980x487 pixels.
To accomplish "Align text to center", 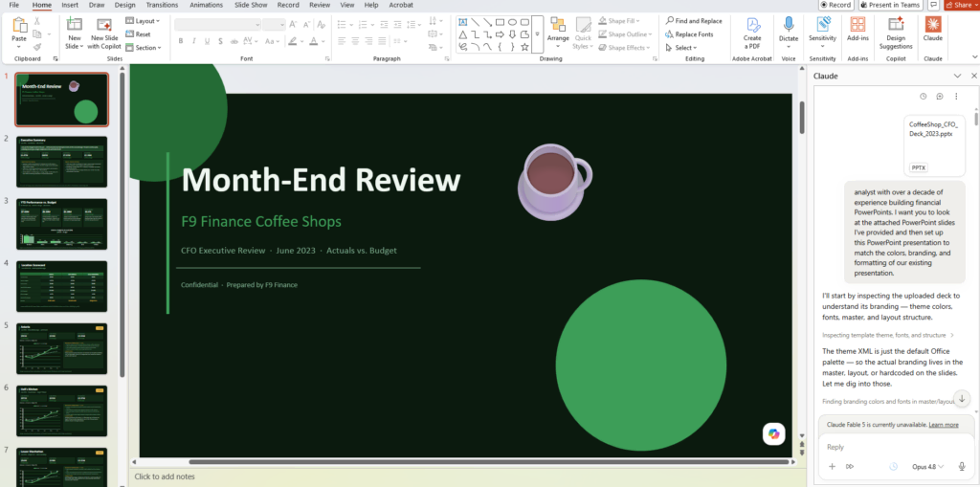I will pos(355,41).
